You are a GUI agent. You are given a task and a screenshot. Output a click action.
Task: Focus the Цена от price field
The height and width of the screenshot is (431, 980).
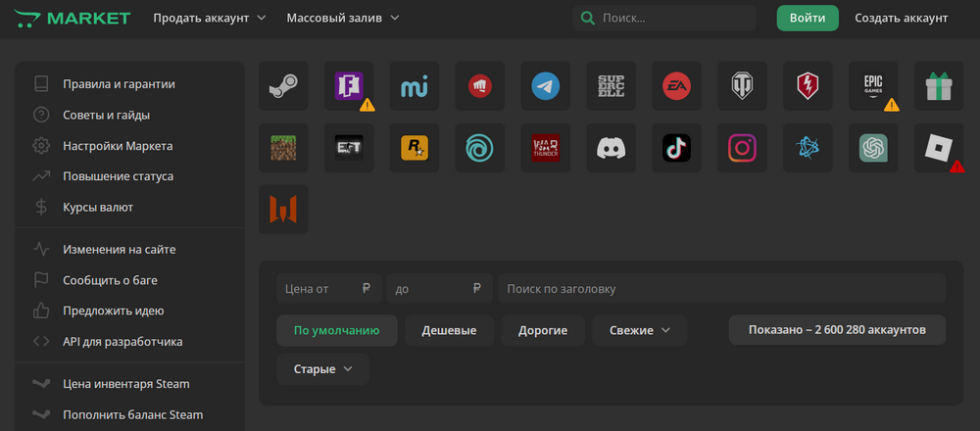[329, 289]
